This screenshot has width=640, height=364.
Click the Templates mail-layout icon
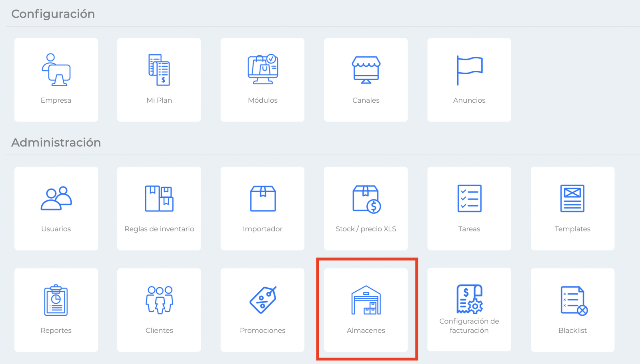(572, 198)
